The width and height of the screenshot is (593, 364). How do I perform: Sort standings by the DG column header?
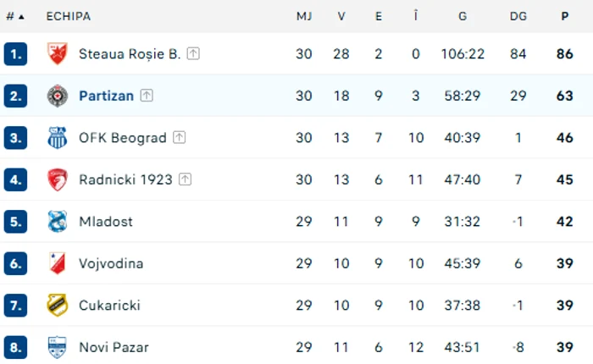(x=518, y=16)
